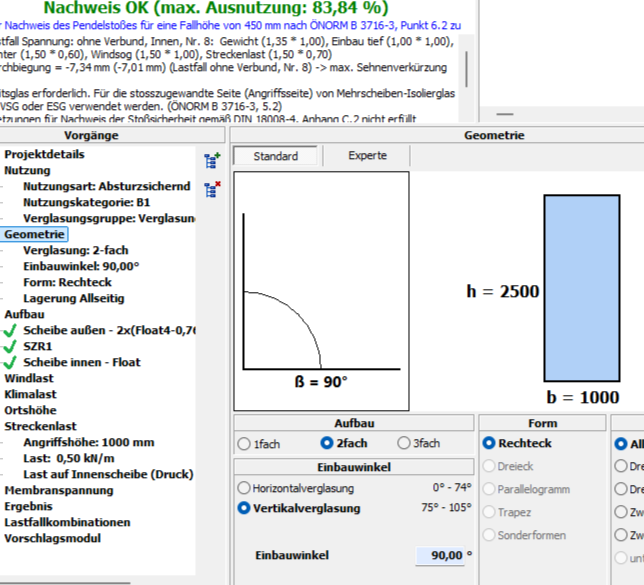Select Rechteck form option
This screenshot has height=585, width=644.
click(489, 443)
